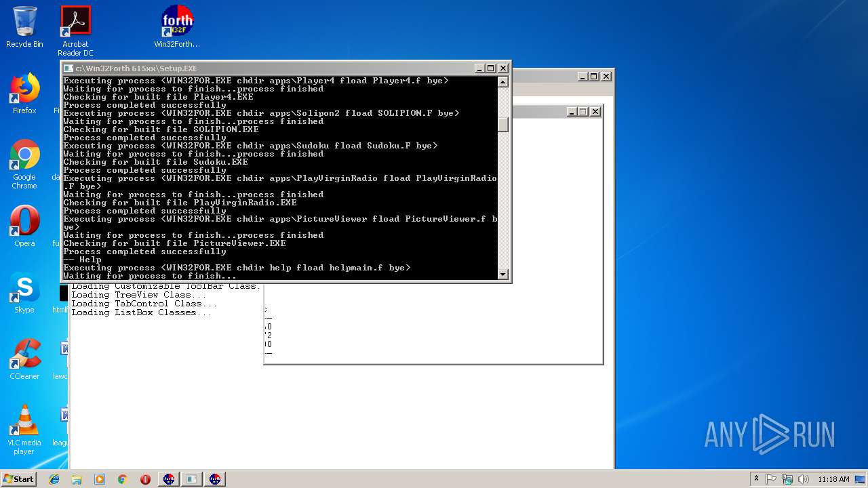The width and height of the screenshot is (868, 488).
Task: Minimize the Setup.EXE console window
Action: click(x=479, y=68)
